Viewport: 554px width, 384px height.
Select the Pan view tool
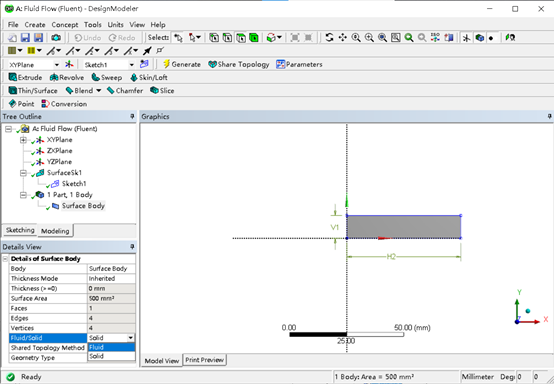343,37
